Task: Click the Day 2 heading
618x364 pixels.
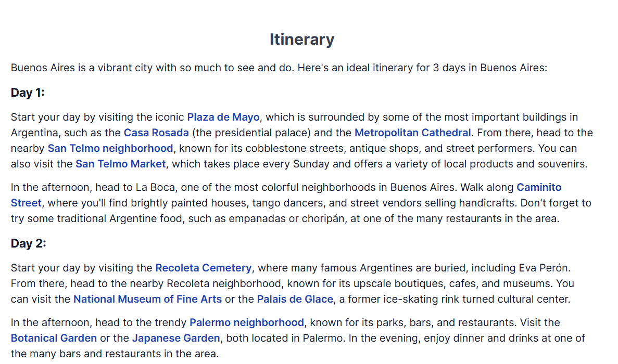Action: point(29,243)
